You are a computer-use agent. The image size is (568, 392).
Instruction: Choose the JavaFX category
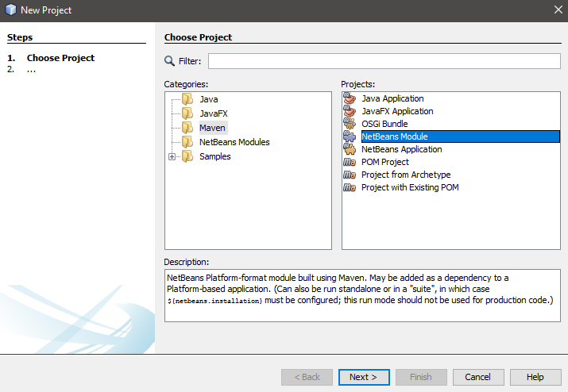[213, 113]
